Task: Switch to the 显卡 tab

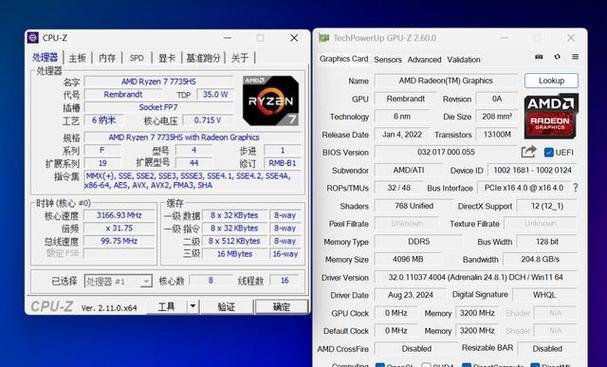Action: 167,58
